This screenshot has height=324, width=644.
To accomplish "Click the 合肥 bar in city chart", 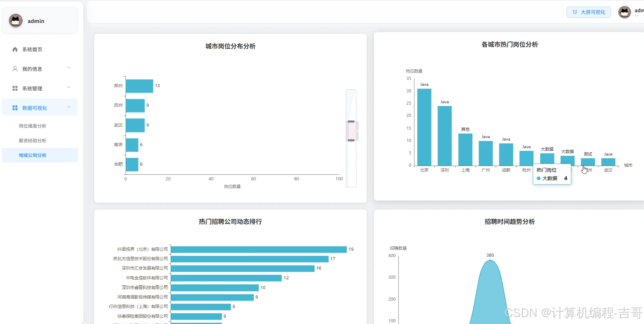I will (132, 164).
